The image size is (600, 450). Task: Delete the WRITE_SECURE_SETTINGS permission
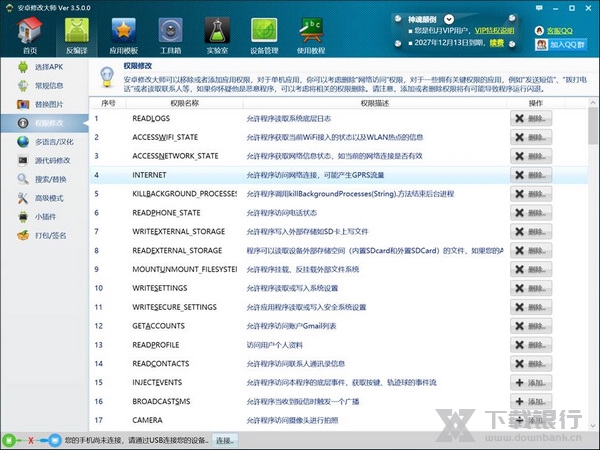tap(531, 307)
